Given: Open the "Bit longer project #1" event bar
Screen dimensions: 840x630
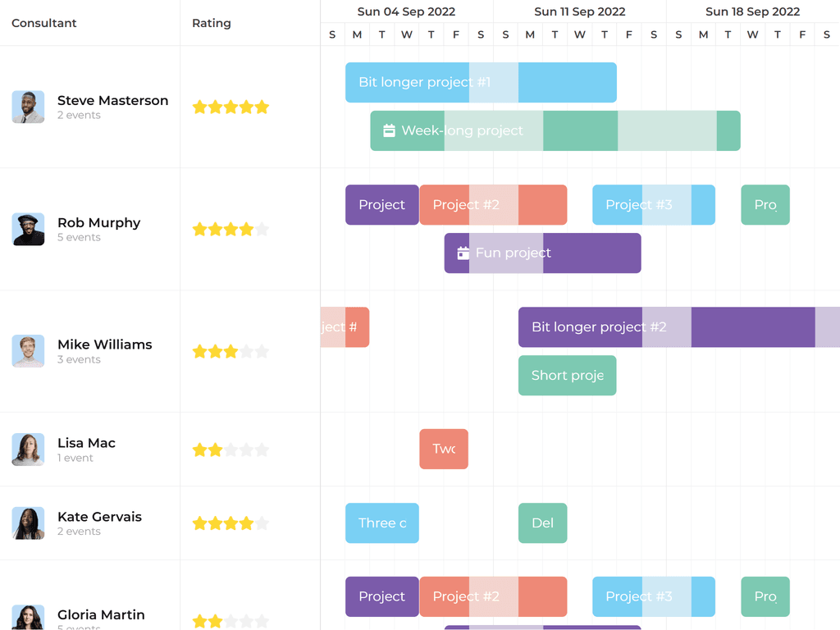Looking at the screenshot, I should pyautogui.click(x=481, y=82).
